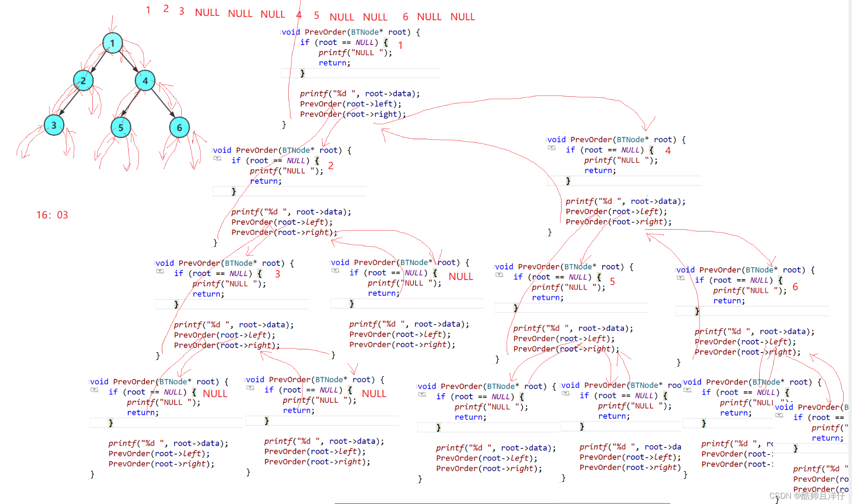Click 'printf("%d ", root->data);' in topmost function
The image size is (852, 504).
[360, 94]
